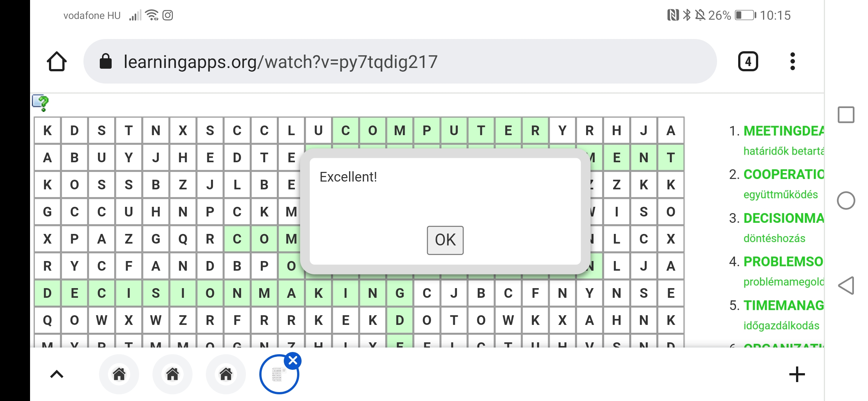Tap Android back triangle button

[846, 286]
